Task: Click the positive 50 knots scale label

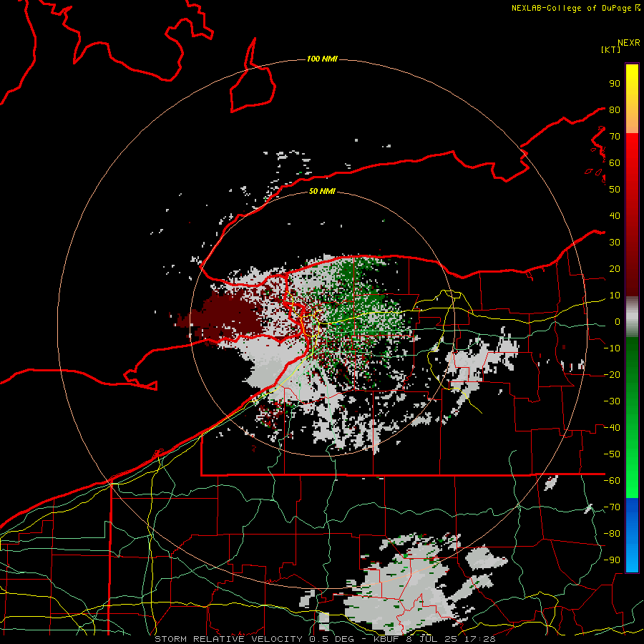Action: (615, 190)
